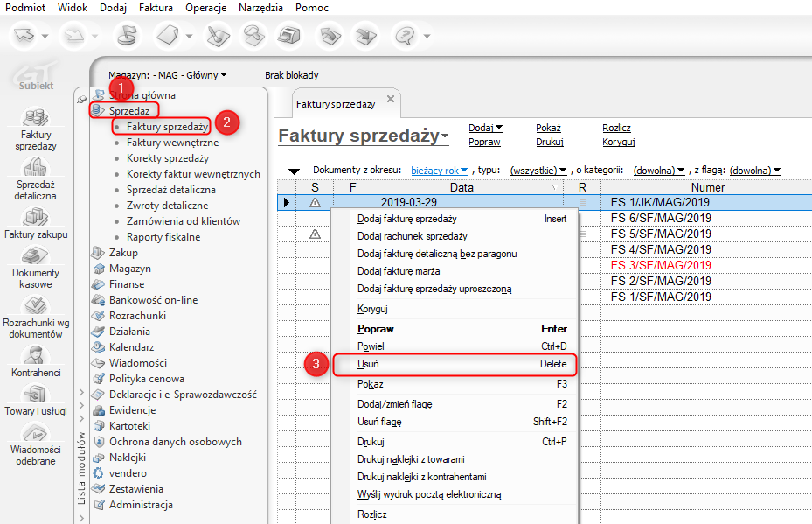Sort the list by Data column header

click(462, 187)
